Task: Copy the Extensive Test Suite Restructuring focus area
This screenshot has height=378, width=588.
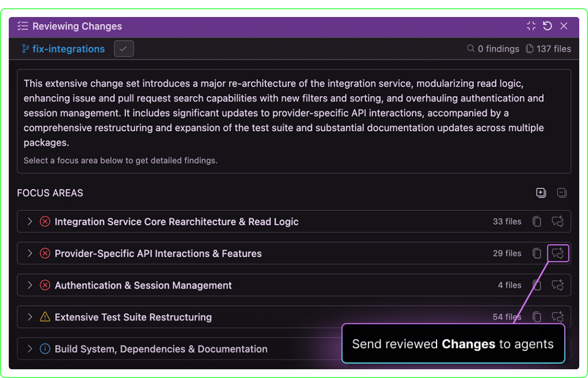Action: click(x=537, y=317)
